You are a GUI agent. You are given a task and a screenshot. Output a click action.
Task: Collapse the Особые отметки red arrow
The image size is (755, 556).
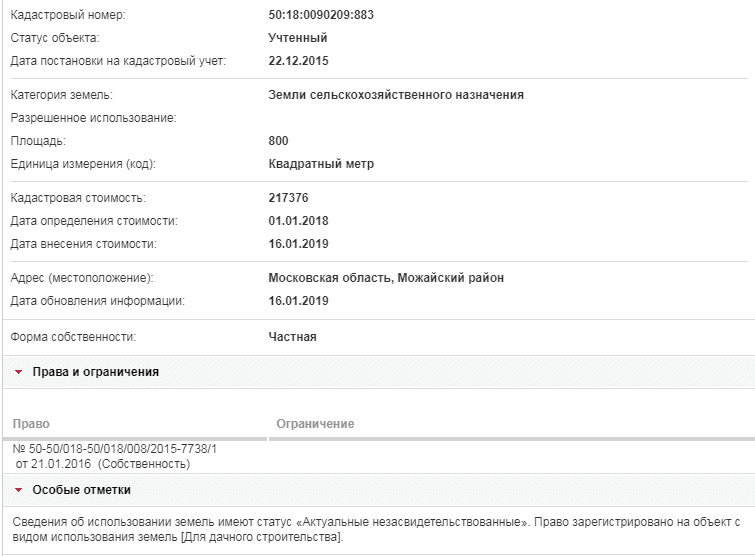[19, 490]
